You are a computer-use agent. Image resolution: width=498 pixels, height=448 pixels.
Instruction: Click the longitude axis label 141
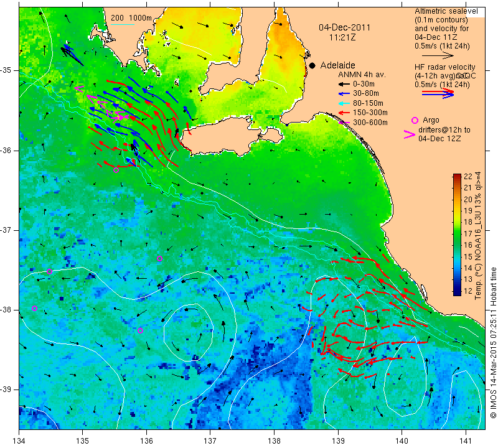tap(466, 441)
